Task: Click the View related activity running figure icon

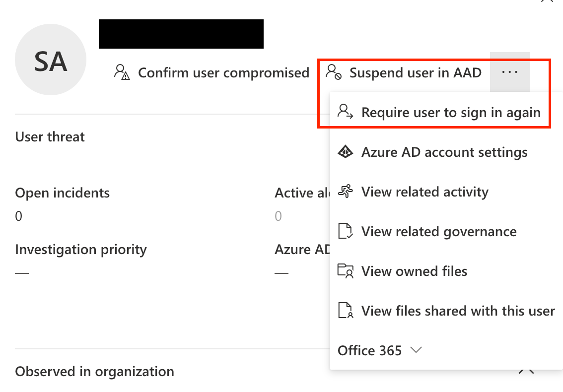Action: (345, 192)
